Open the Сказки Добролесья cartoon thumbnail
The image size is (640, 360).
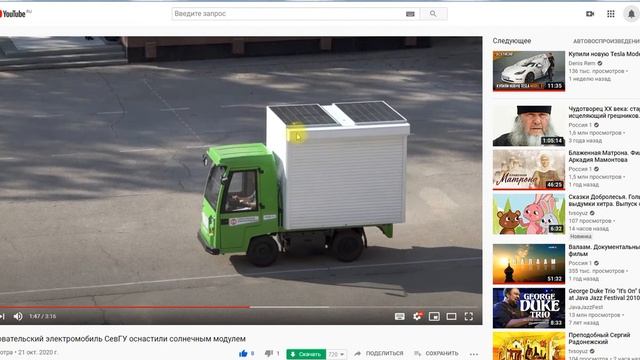[x=529, y=213]
